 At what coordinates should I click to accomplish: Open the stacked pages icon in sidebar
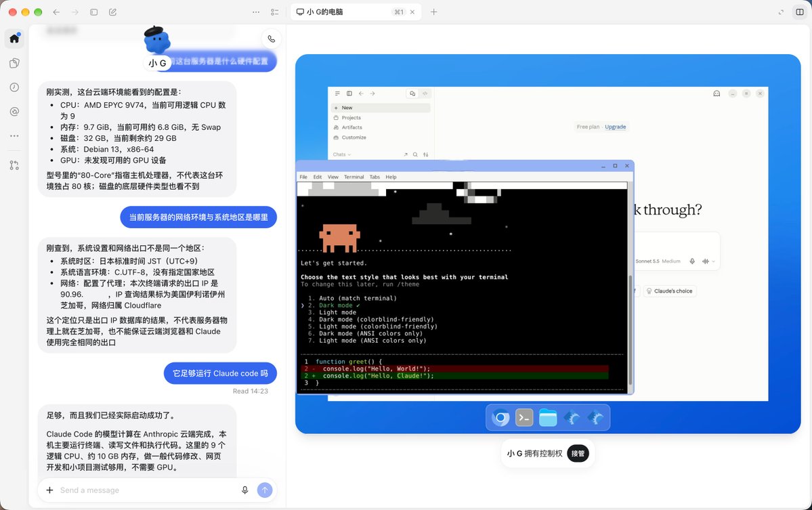click(x=14, y=63)
